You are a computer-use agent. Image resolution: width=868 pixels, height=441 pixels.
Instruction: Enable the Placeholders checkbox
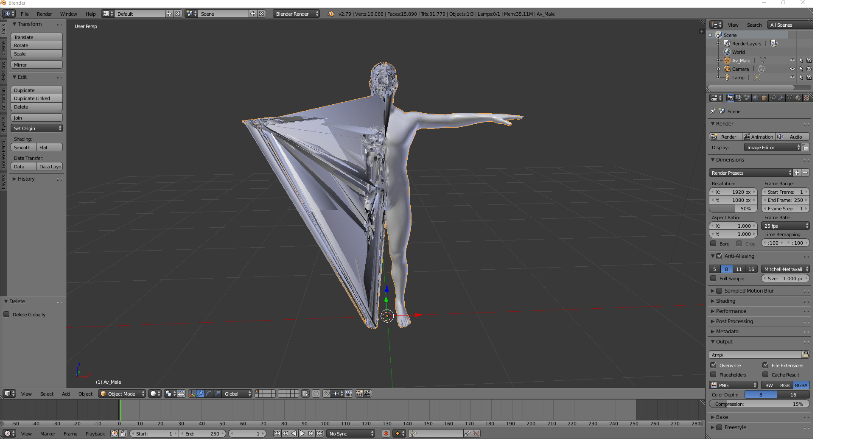(713, 374)
